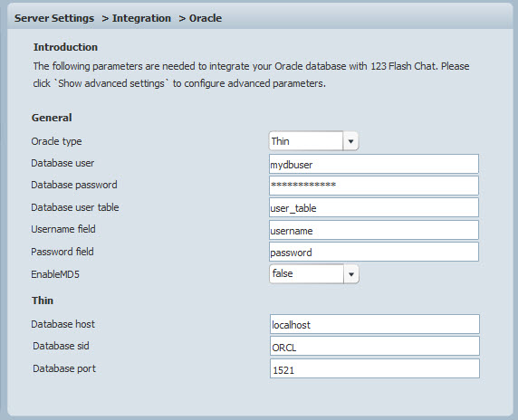Click the EnableMD5 combo box showing false
The image size is (518, 420).
coord(314,274)
